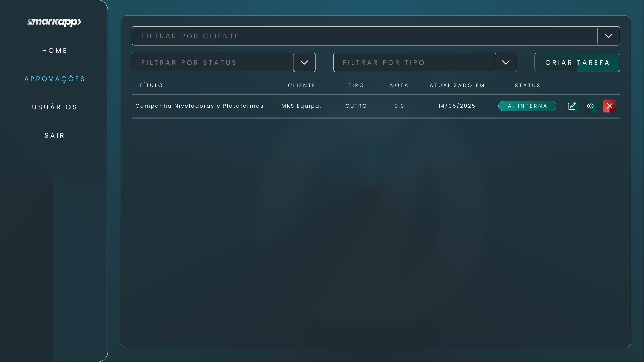Click the edit pencil icon in the campaign row
The image size is (644, 362).
[572, 106]
